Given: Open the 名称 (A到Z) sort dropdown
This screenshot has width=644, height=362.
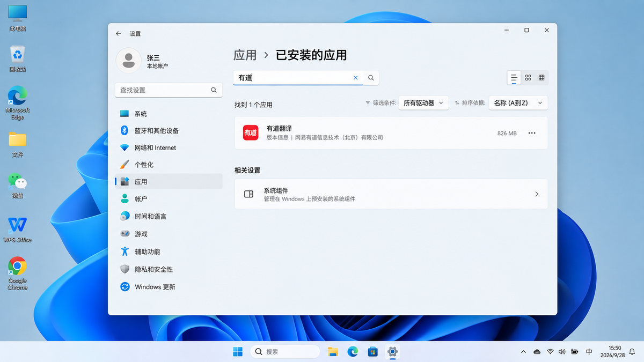Looking at the screenshot, I should tap(518, 103).
